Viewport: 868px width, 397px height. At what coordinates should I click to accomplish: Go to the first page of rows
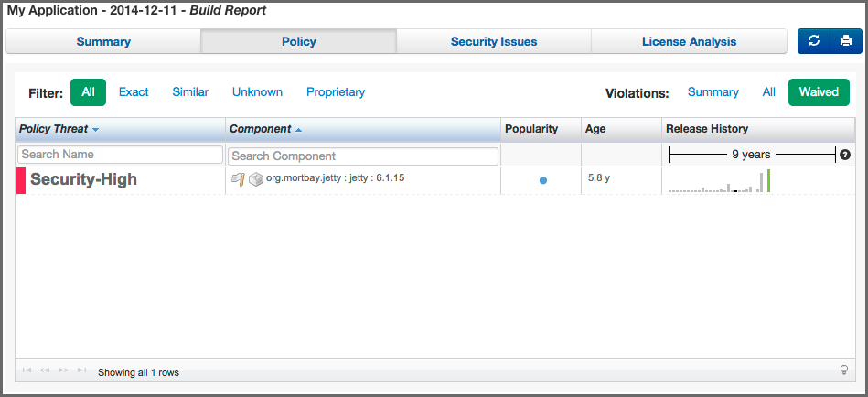click(27, 370)
